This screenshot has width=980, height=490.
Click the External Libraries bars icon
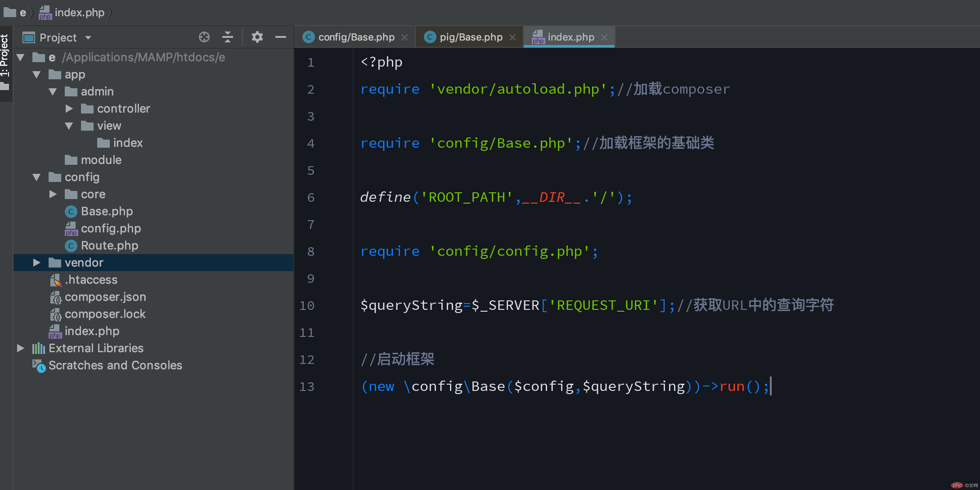39,348
